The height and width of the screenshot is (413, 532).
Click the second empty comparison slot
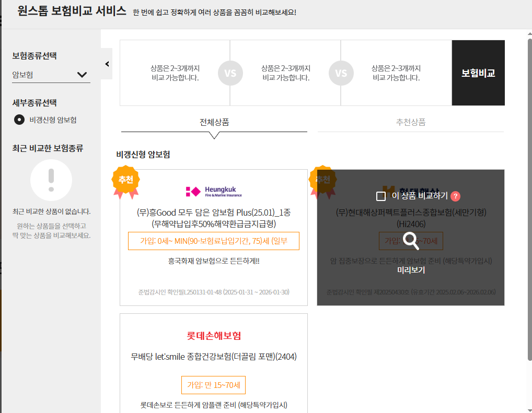click(286, 73)
